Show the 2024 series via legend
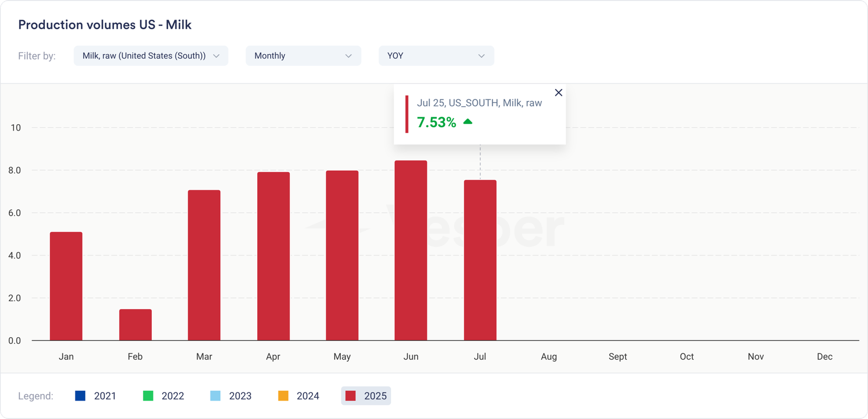The image size is (868, 419). coord(299,396)
